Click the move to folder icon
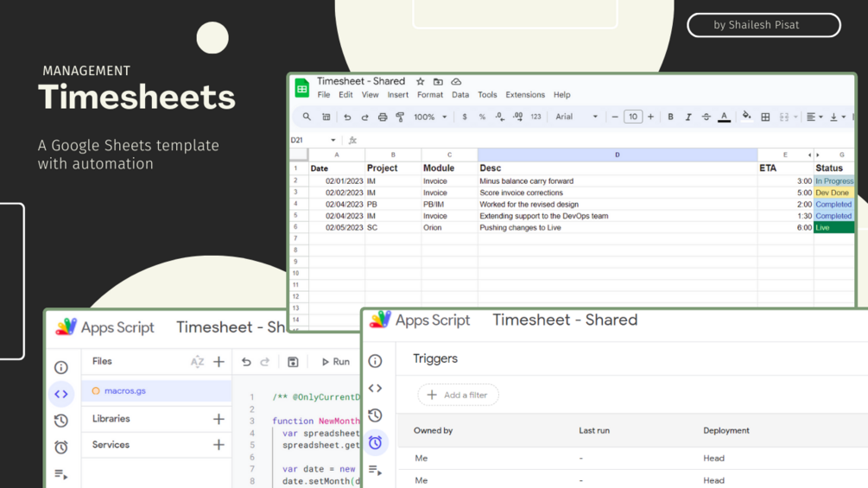The height and width of the screenshot is (488, 868). pos(438,81)
